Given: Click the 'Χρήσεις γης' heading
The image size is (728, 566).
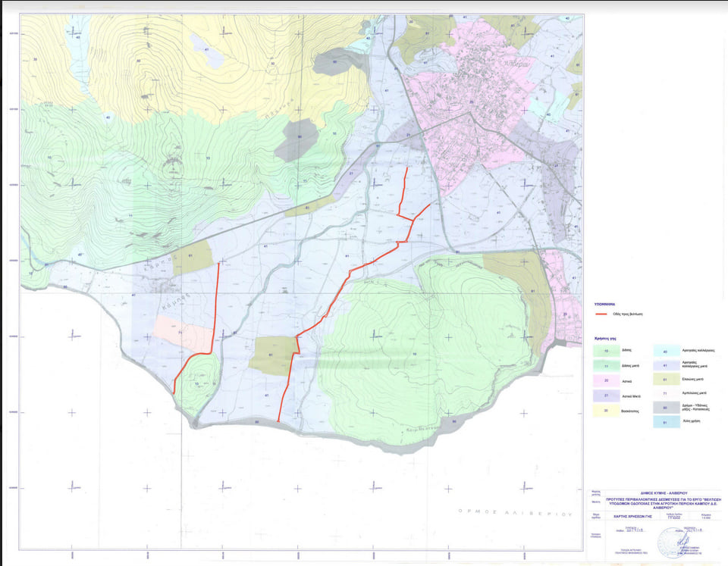Looking at the screenshot, I should [605, 339].
